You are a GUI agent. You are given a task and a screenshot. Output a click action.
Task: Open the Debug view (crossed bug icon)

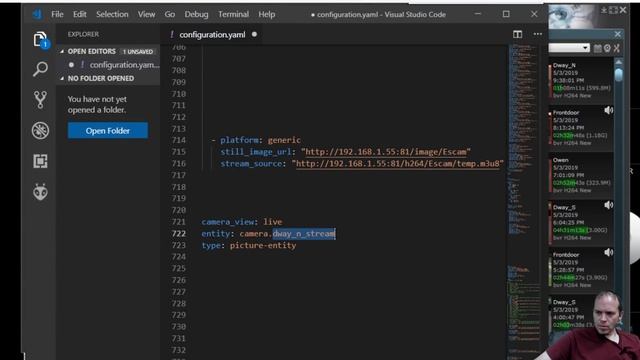(40, 131)
